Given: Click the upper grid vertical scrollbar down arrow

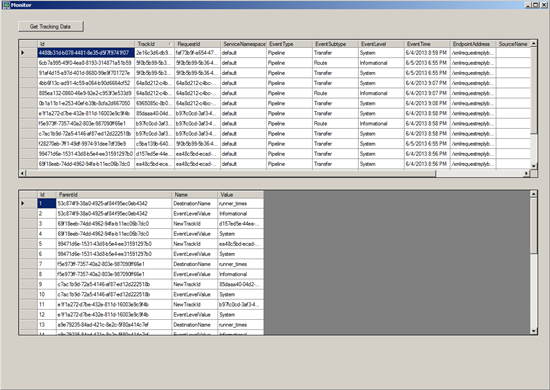Looking at the screenshot, I should tap(534, 166).
